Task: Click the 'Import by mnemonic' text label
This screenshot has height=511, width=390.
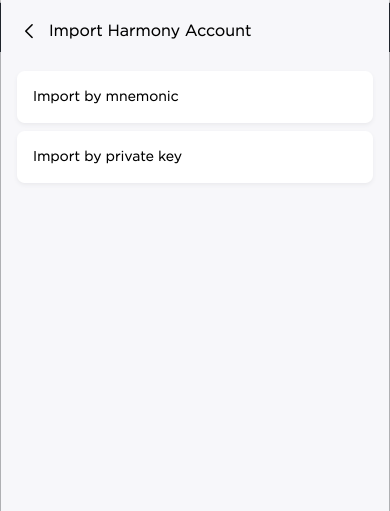Action: tap(106, 97)
